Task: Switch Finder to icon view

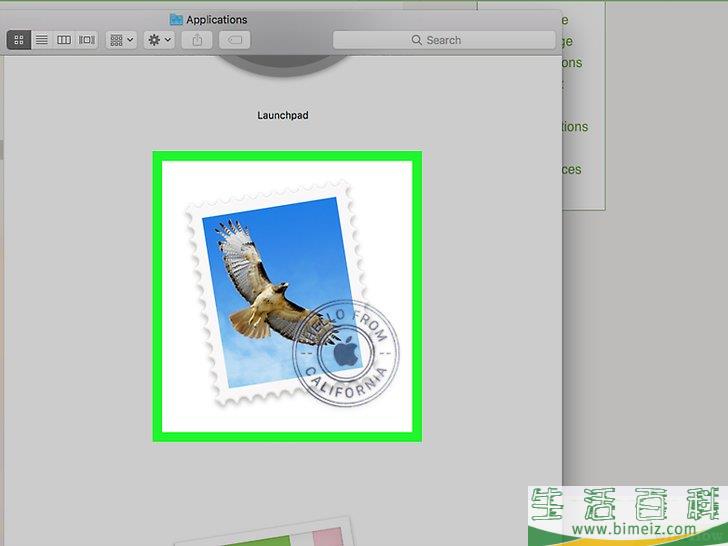Action: click(19, 40)
